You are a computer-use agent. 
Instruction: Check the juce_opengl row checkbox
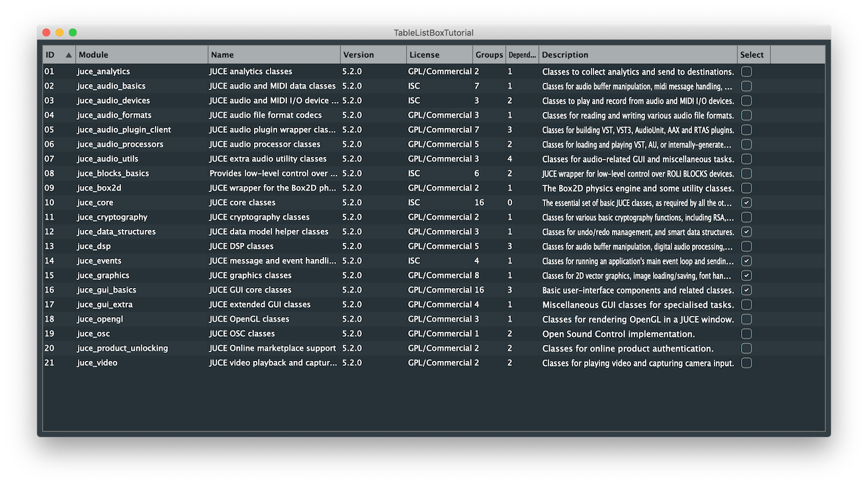coord(746,319)
